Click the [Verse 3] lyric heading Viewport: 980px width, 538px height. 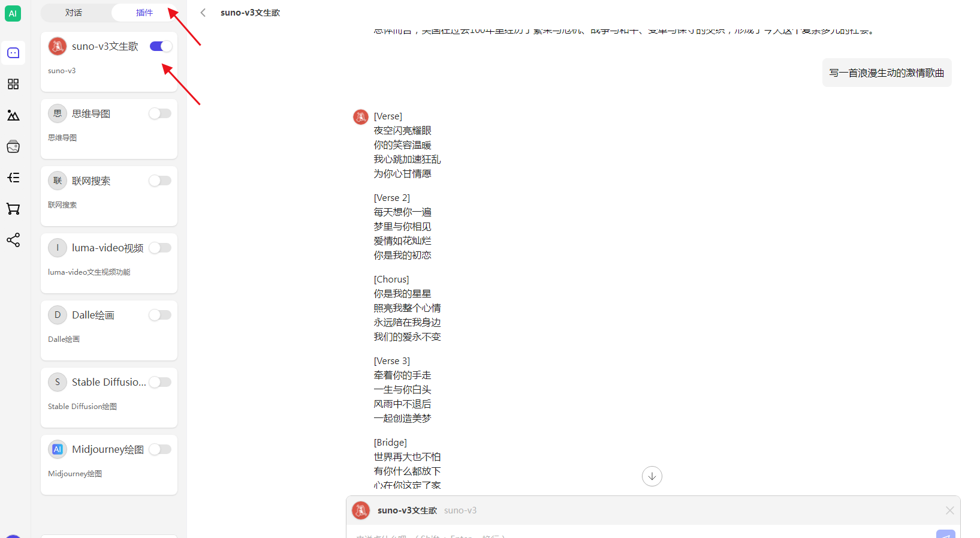click(392, 361)
